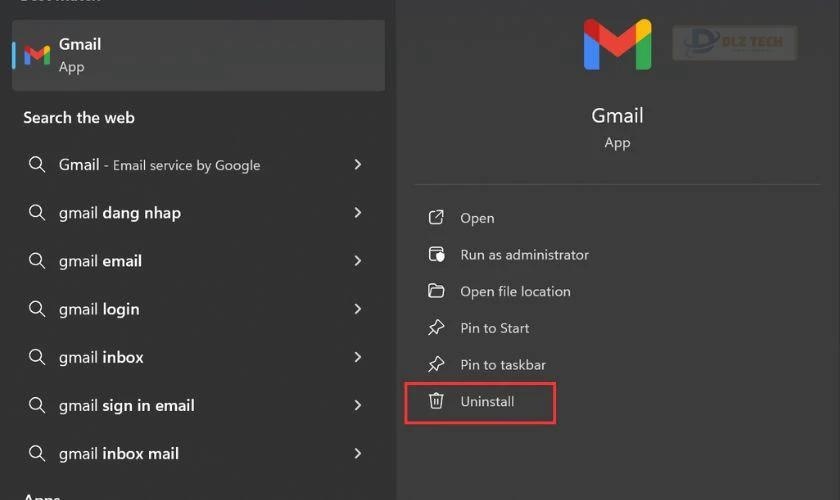
Task: Click search icon beside 'gmail inbox'
Action: point(36,357)
